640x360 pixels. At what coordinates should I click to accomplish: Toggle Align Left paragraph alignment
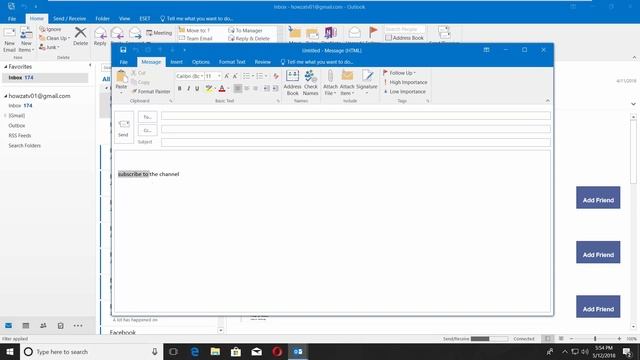(x=238, y=89)
